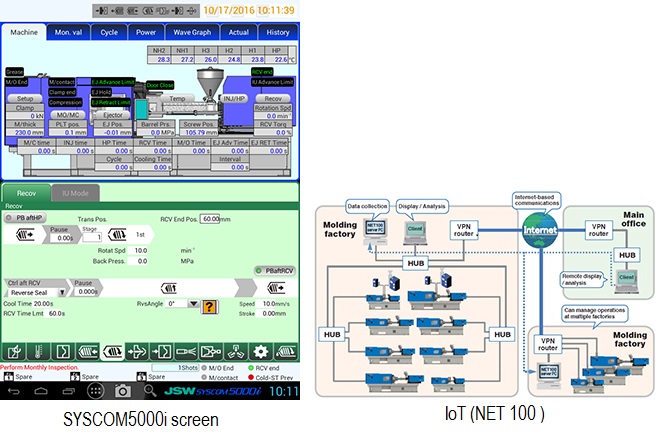The image size is (663, 438).
Task: Click the Temp button on barrel
Action: pos(177,99)
